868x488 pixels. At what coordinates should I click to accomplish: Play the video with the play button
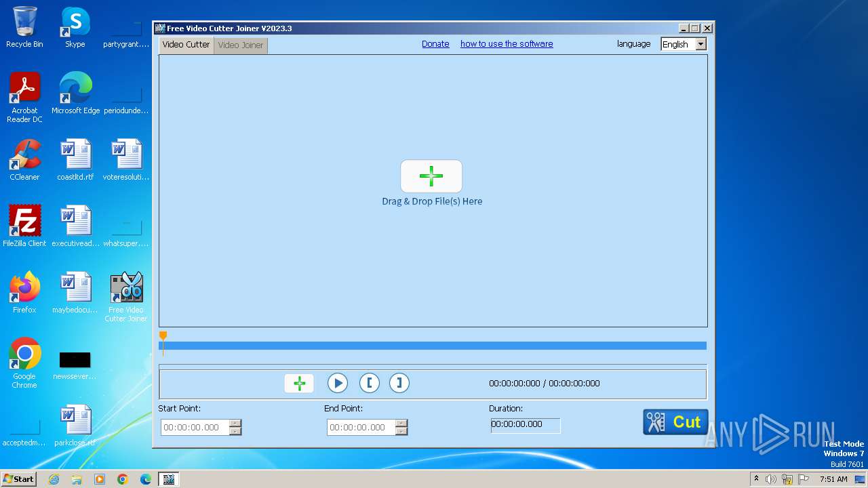337,383
